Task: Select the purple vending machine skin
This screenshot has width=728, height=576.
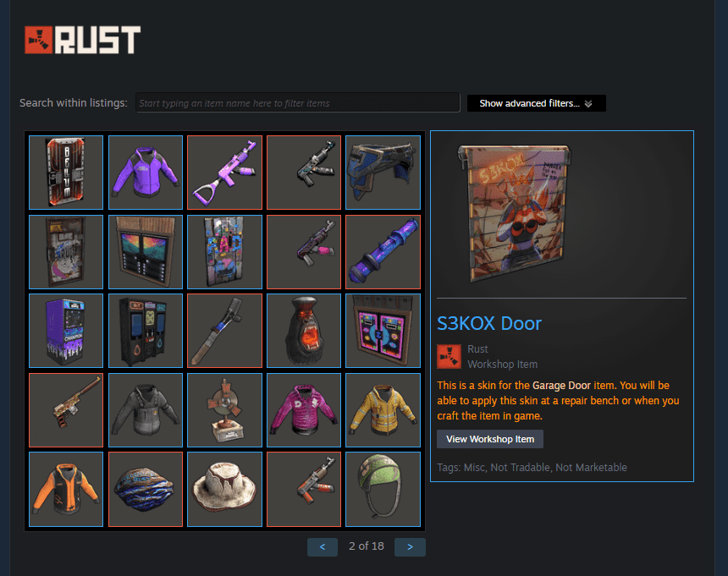Action: point(66,331)
